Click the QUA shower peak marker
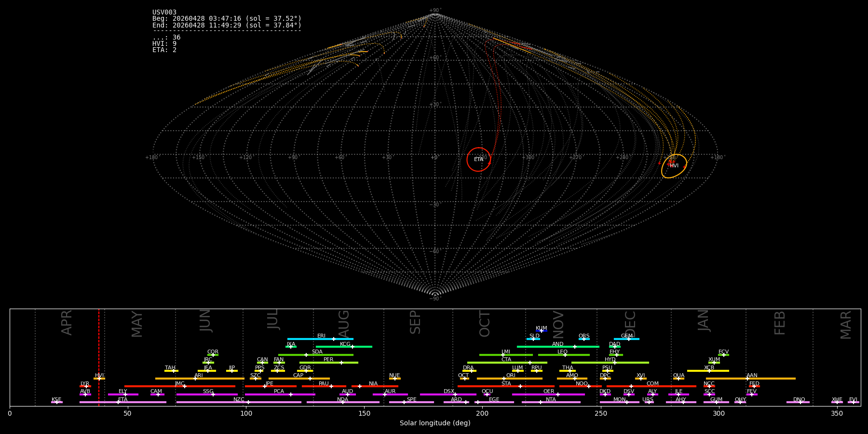This screenshot has height=434, width=868. (678, 379)
